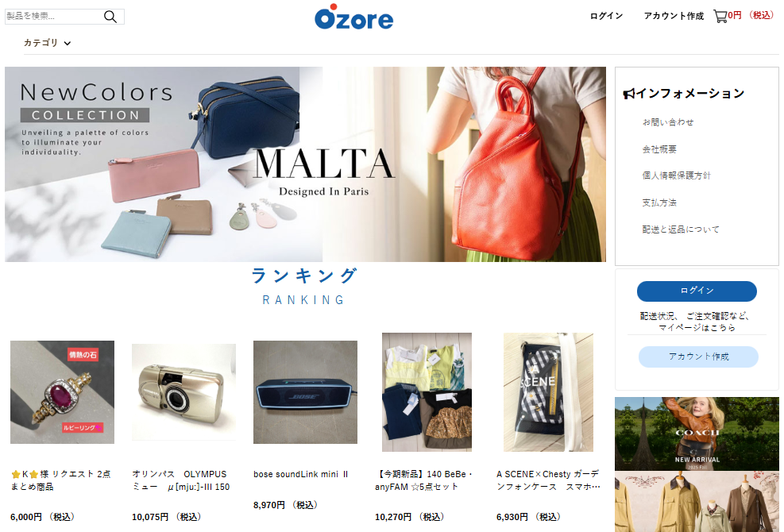784x532 pixels.
Task: Click the light blue アカウント作成 button
Action: coord(698,357)
